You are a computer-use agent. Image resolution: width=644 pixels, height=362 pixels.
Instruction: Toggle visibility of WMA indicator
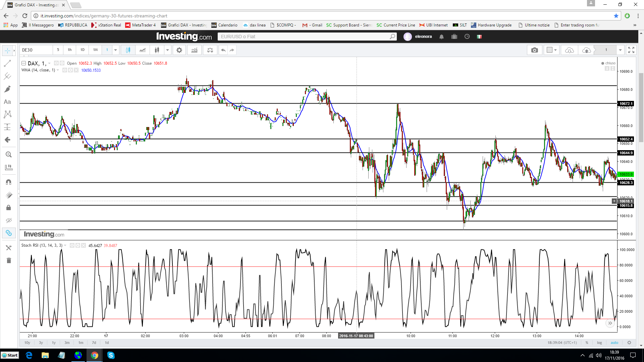coord(65,70)
